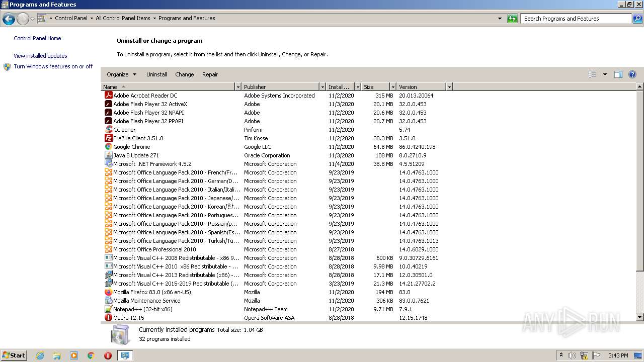Click the volume icon in system tray
The image size is (644, 362).
tap(572, 355)
